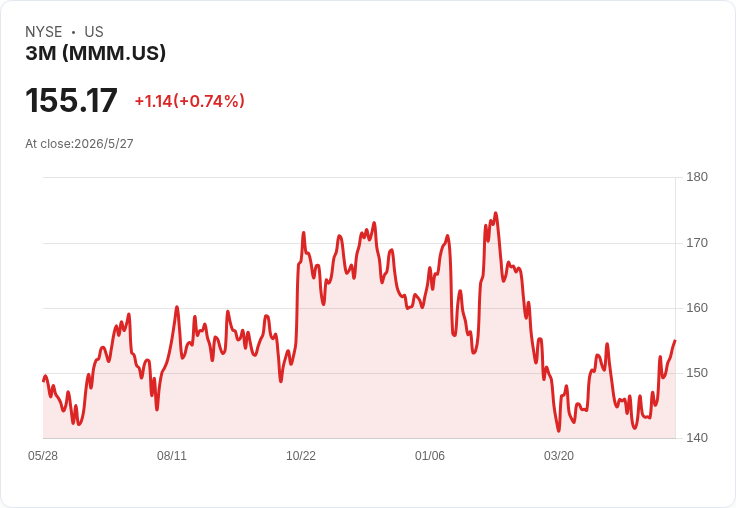Click the 155.17 current price
Screen dimensions: 736x508
(71, 100)
